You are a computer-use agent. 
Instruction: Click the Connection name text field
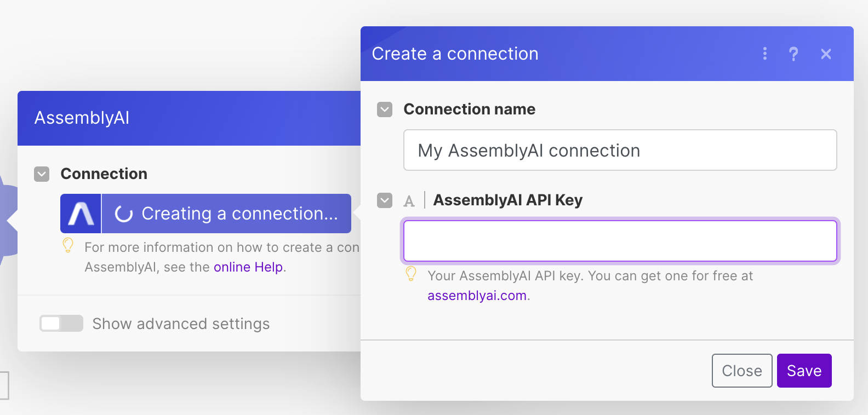[x=620, y=150]
